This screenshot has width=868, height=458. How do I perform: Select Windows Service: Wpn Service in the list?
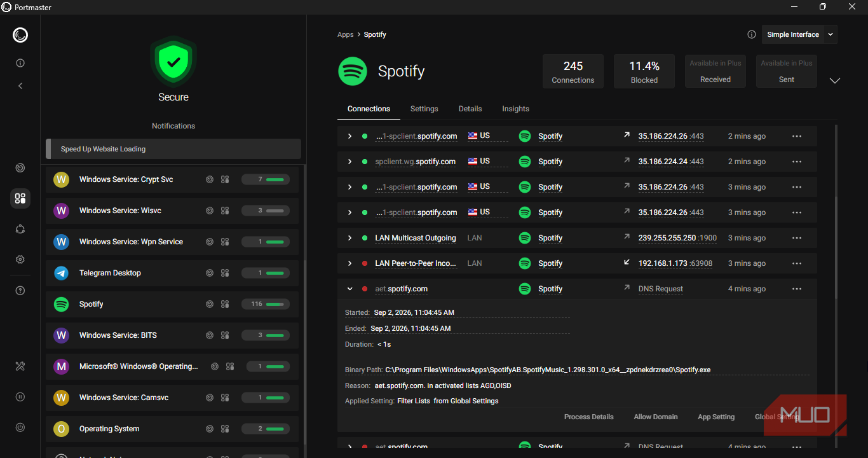[x=172, y=242]
